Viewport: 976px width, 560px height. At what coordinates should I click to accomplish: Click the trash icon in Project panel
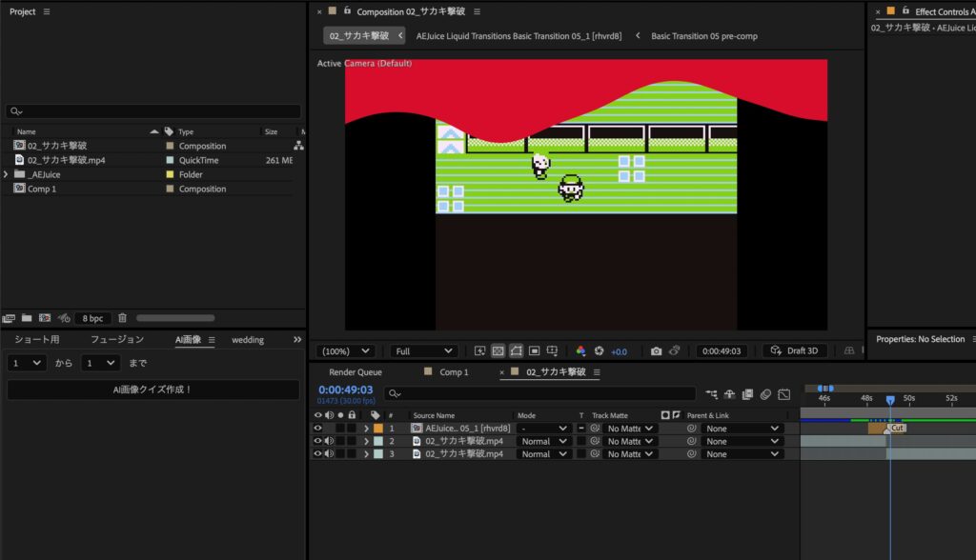click(122, 318)
